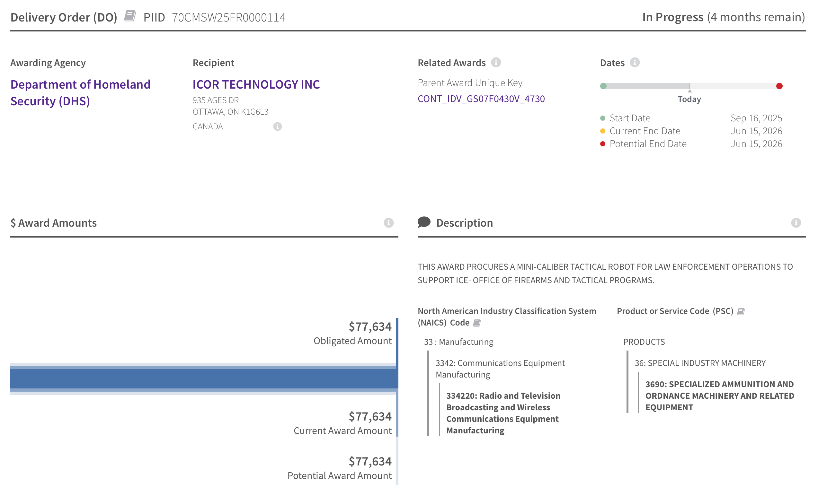Click green start date dot on timeline

point(603,86)
